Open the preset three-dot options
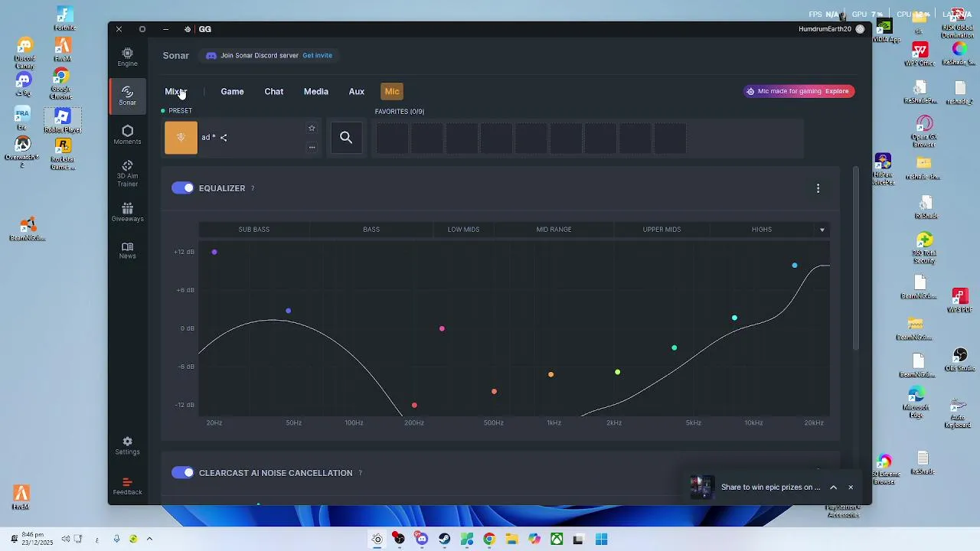The width and height of the screenshot is (980, 551). (312, 147)
